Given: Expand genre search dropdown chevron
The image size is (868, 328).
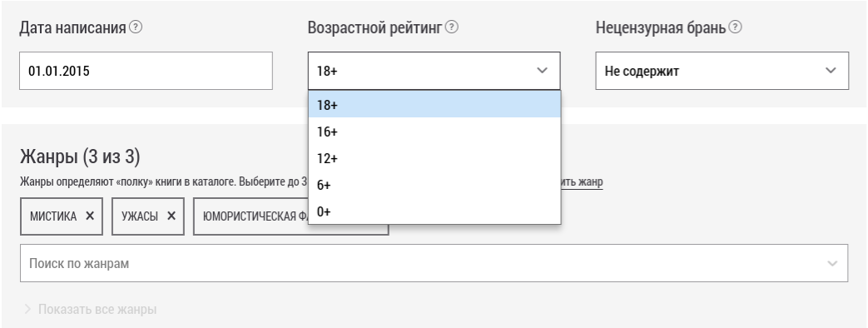Looking at the screenshot, I should click(x=832, y=264).
